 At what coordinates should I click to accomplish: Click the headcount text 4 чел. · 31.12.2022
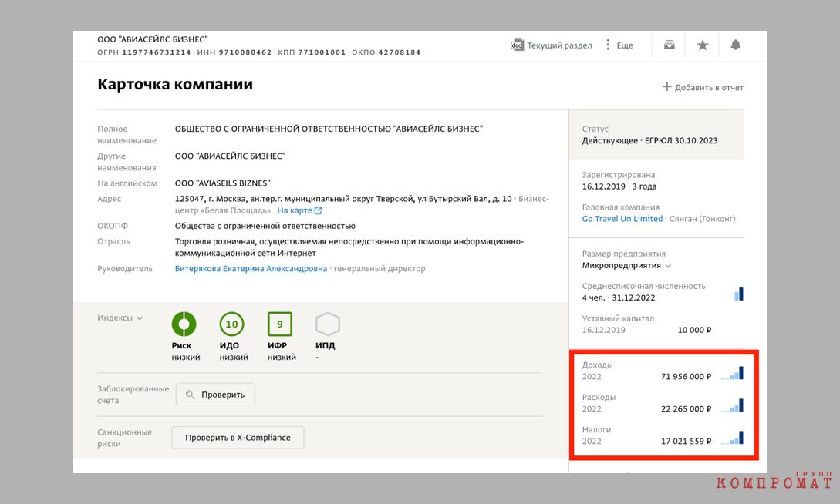tap(619, 298)
